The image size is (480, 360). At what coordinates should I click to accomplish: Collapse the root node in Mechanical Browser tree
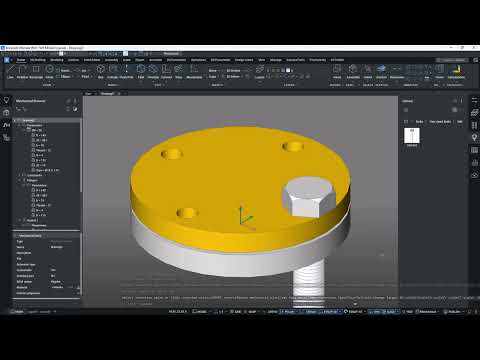pos(15,120)
